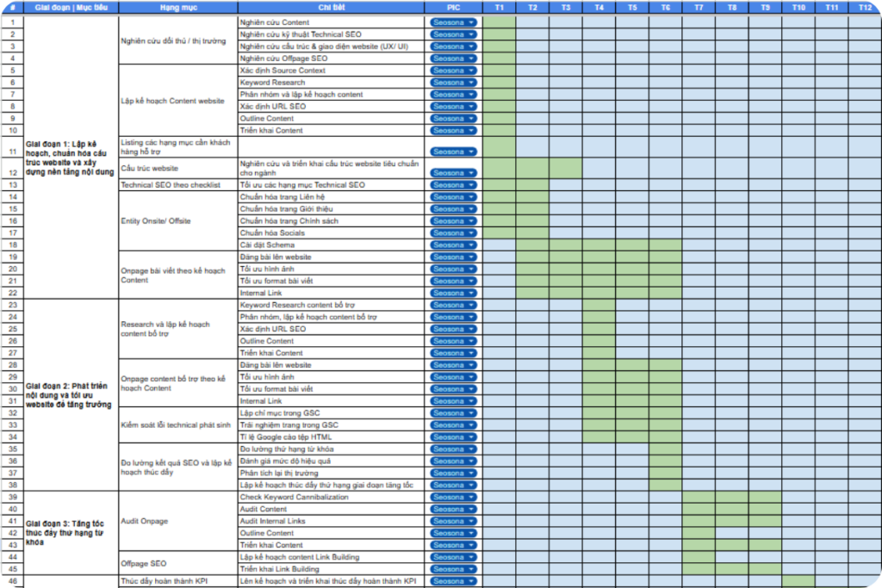Viewport: 882px width, 588px height.
Task: Select the Giai đoạn | Mục tiêu header
Action: point(71,7)
